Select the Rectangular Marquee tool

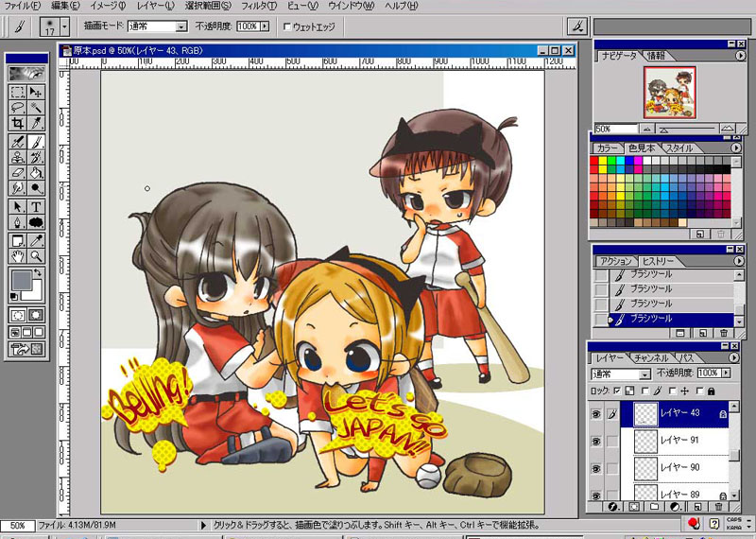tap(18, 92)
